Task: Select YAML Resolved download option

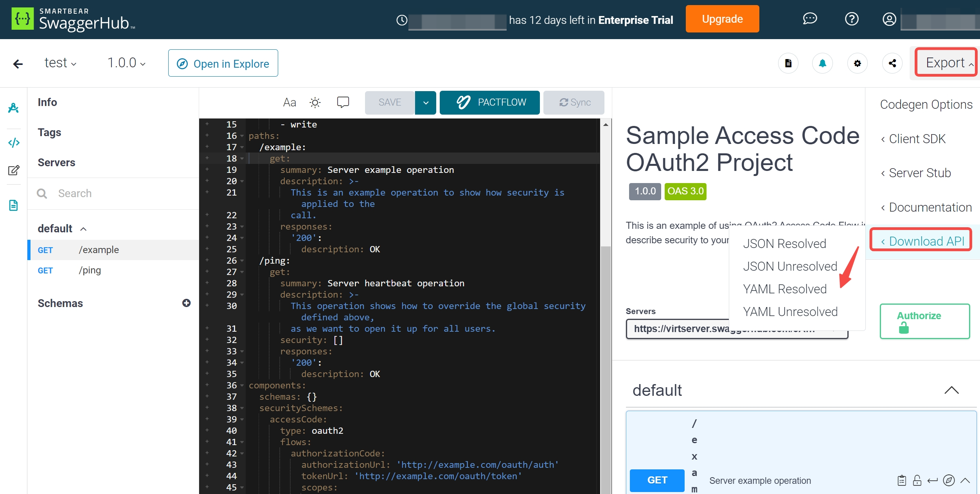Action: (x=784, y=289)
